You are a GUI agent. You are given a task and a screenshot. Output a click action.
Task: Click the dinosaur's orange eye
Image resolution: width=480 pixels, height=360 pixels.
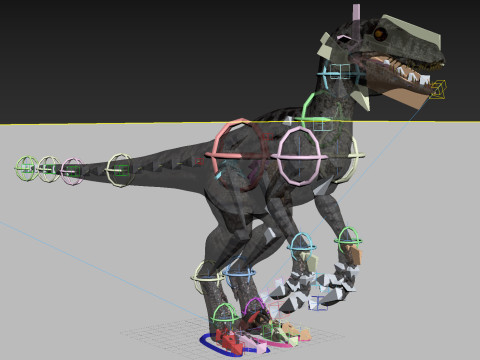pos(379,34)
